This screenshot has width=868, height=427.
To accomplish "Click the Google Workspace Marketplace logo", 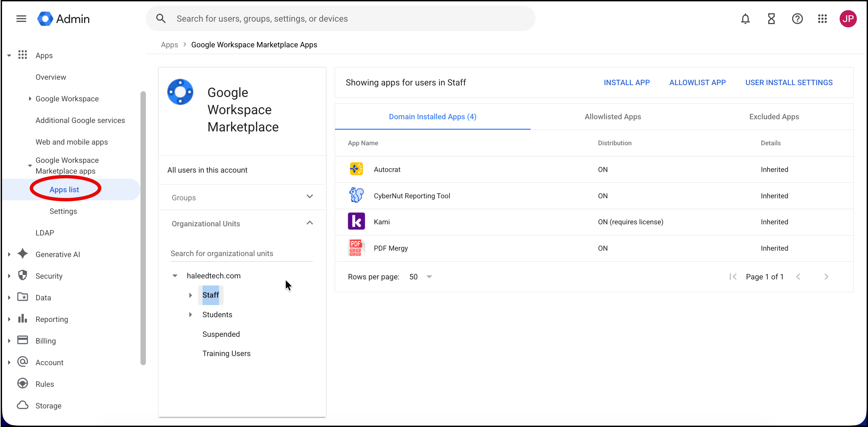I will 180,92.
